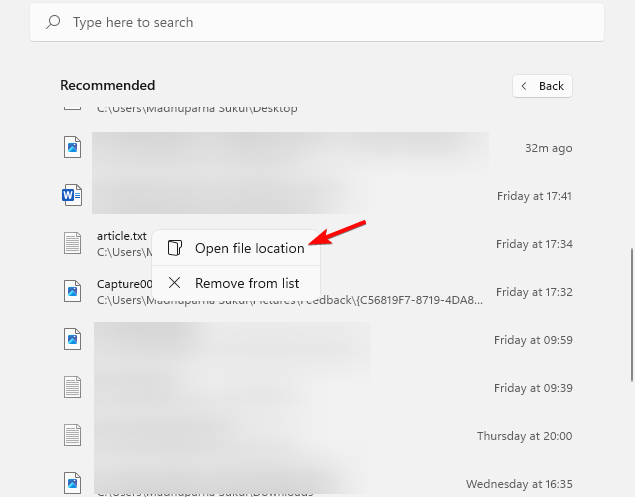Click the vertical scrollbar thumb
This screenshot has height=497, width=635.
[632, 315]
